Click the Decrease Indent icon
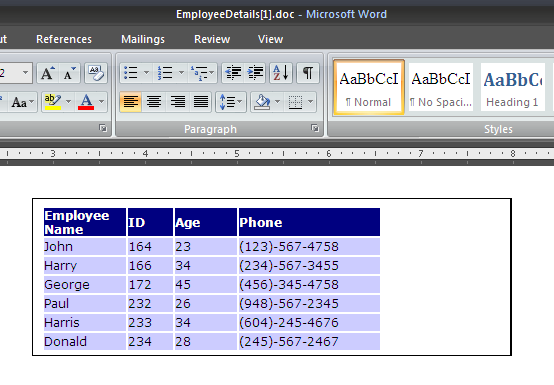This screenshot has height=385, width=554. coord(233,73)
